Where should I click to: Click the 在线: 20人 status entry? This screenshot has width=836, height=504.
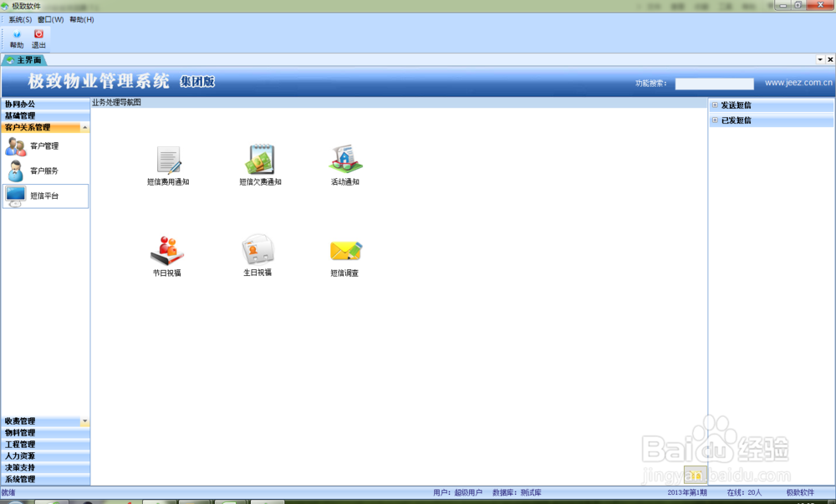point(744,493)
